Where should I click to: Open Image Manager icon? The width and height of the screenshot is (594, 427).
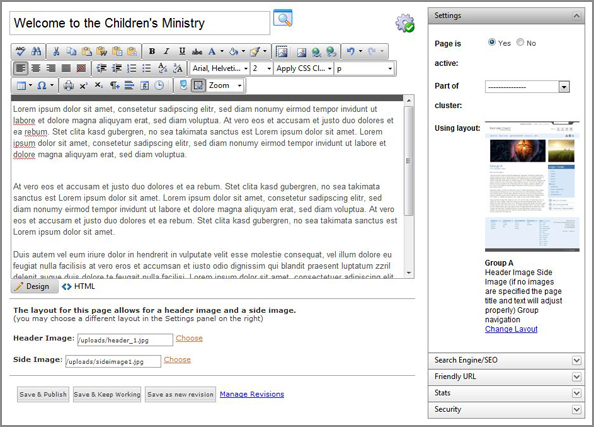[281, 52]
